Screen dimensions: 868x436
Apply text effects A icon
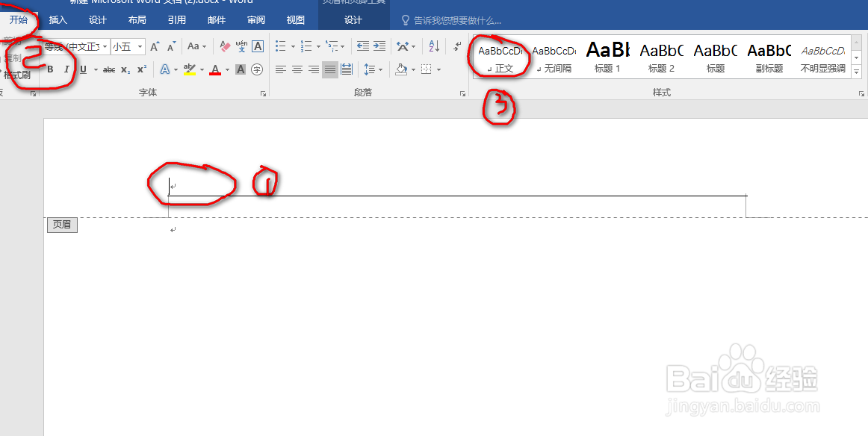coord(165,69)
